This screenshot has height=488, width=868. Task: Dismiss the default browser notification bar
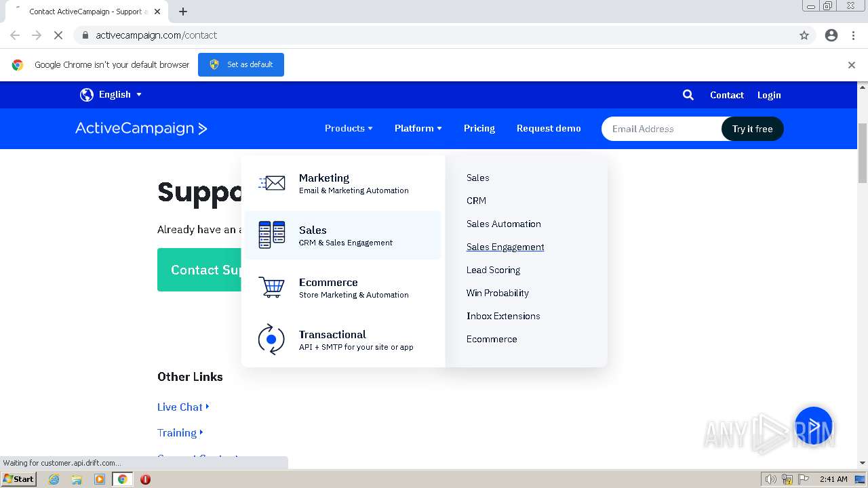pyautogui.click(x=852, y=65)
